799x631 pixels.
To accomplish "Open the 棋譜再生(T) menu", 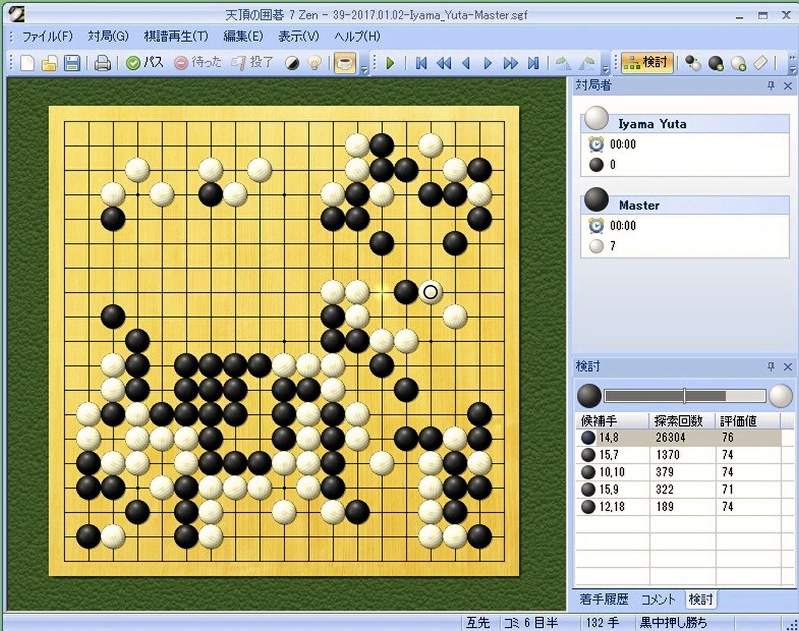I will click(x=175, y=36).
